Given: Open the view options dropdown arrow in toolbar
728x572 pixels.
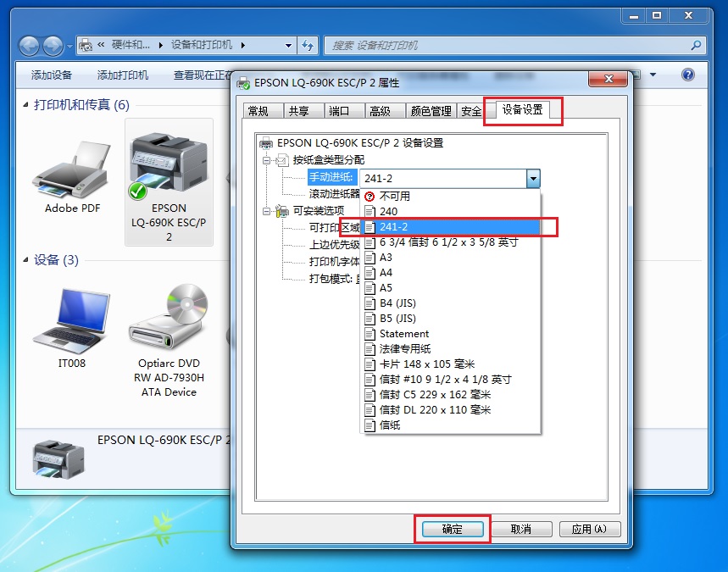Looking at the screenshot, I should point(653,75).
